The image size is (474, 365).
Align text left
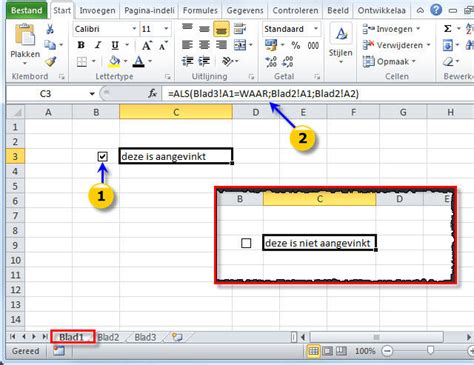click(x=187, y=45)
